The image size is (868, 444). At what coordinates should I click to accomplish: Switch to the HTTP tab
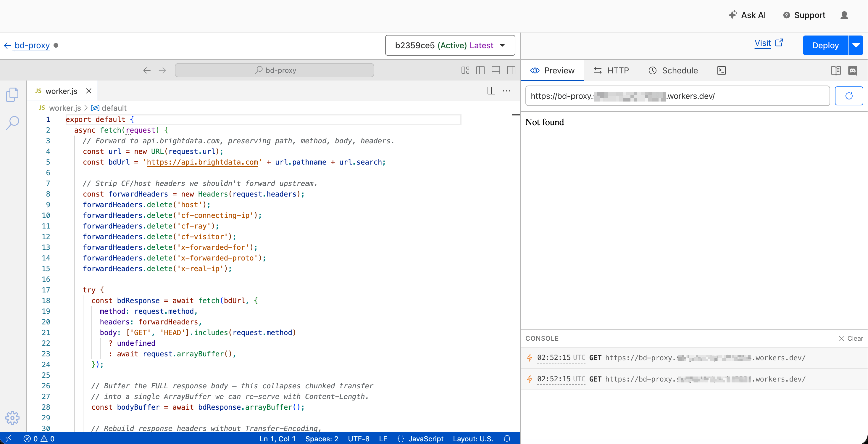[611, 70]
